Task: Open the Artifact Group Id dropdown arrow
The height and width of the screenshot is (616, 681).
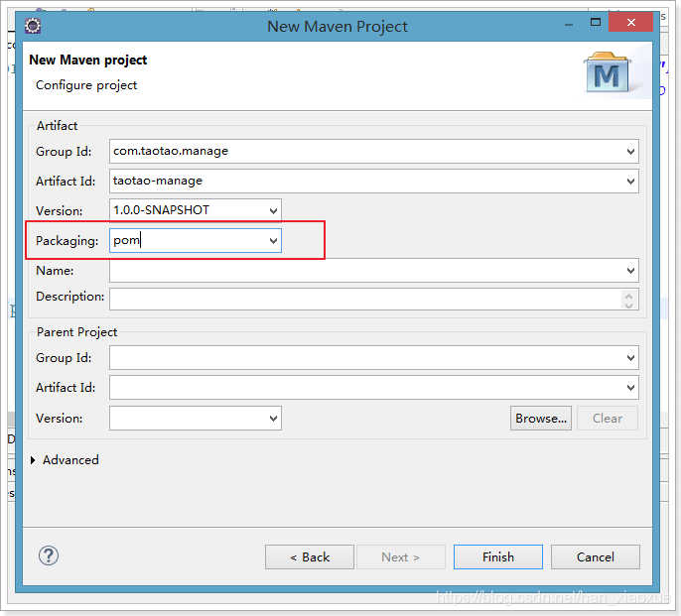Action: point(630,152)
